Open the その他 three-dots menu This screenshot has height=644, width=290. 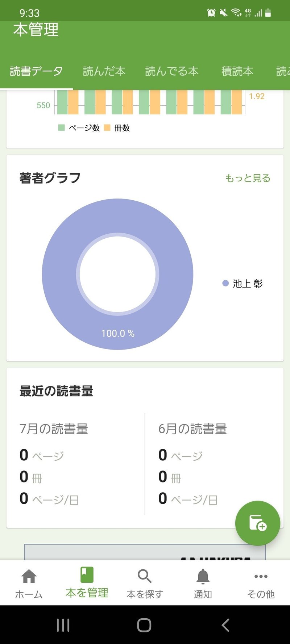coord(261,576)
